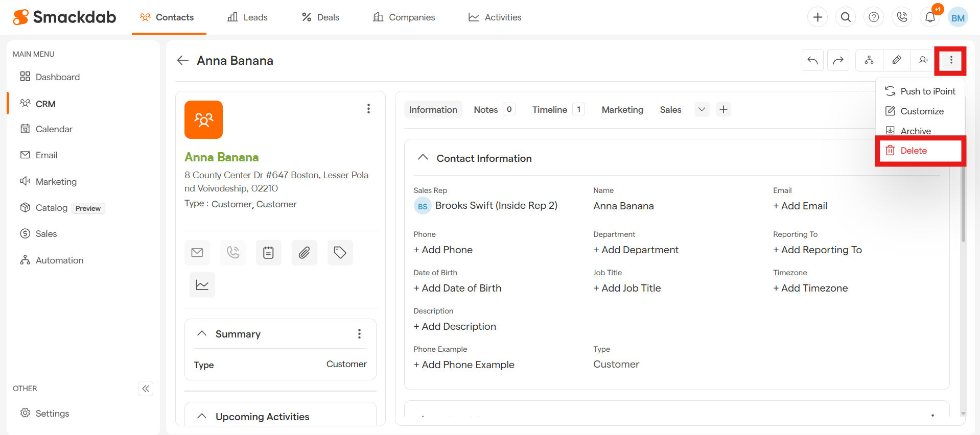The height and width of the screenshot is (435, 980).
Task: Open the activity chart icon in contact card
Action: click(x=202, y=285)
